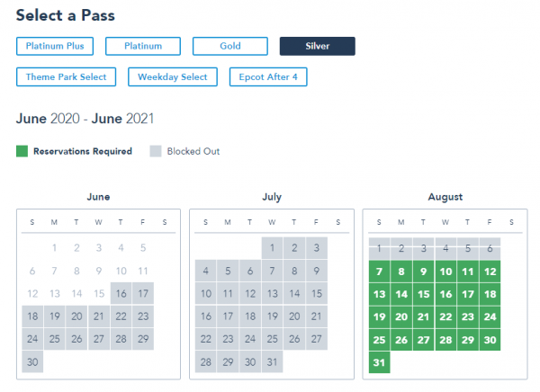Pick August 31 reservation date
The width and height of the screenshot is (540, 392).
380,363
